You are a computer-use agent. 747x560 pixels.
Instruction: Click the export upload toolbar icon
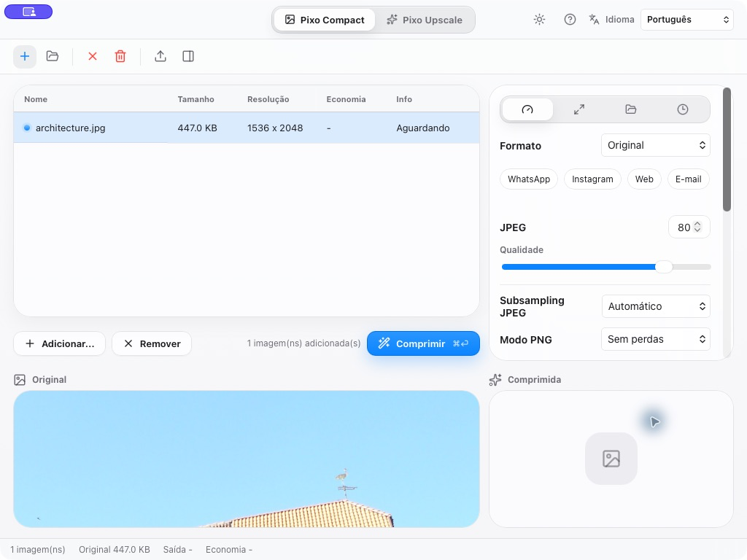coord(160,56)
